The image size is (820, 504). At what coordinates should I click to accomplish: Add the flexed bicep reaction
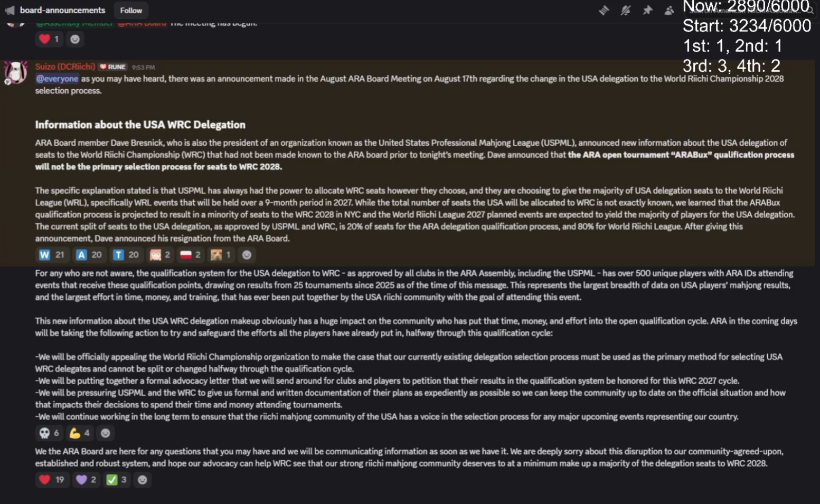(x=80, y=433)
